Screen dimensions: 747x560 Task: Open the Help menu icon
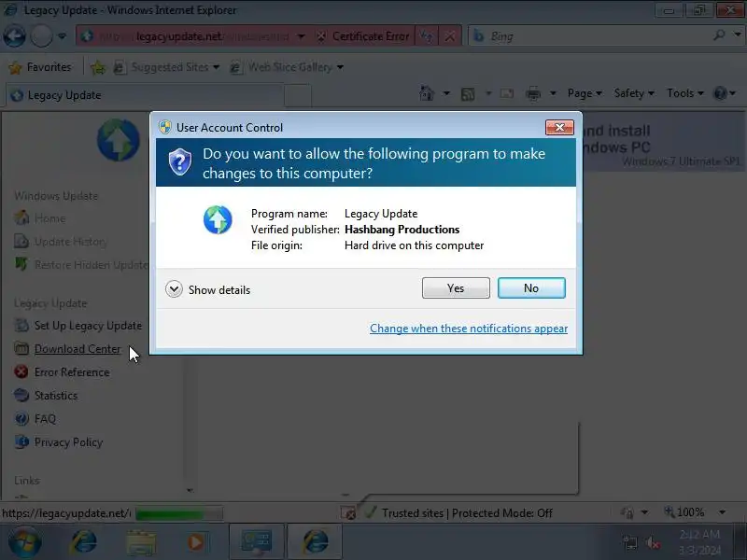pos(725,93)
